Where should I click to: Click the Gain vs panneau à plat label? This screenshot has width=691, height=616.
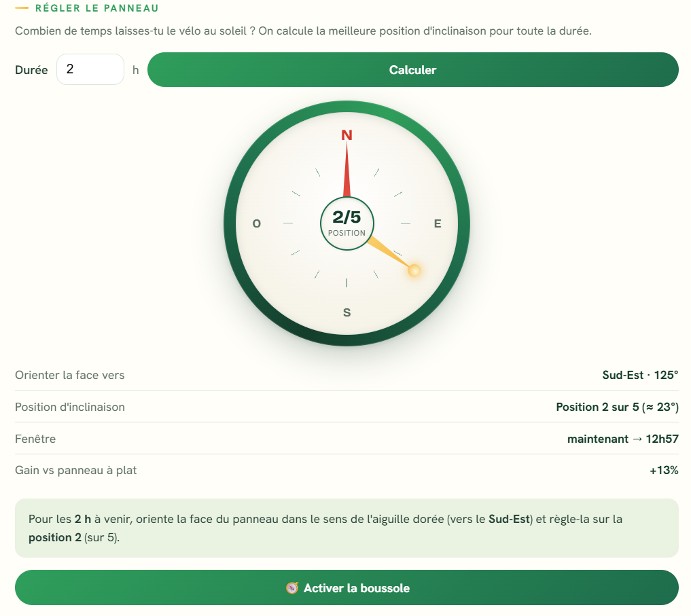tap(76, 470)
